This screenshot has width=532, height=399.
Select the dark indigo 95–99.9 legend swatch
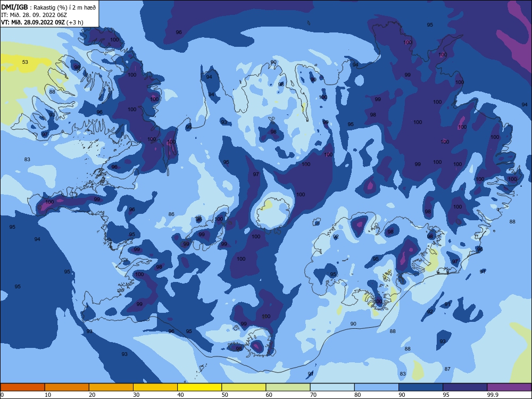point(465,387)
